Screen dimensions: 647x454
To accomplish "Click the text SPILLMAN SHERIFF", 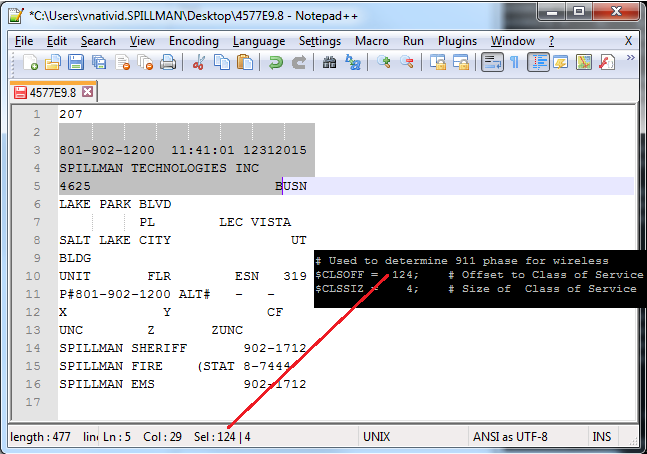I will pyautogui.click(x=123, y=348).
